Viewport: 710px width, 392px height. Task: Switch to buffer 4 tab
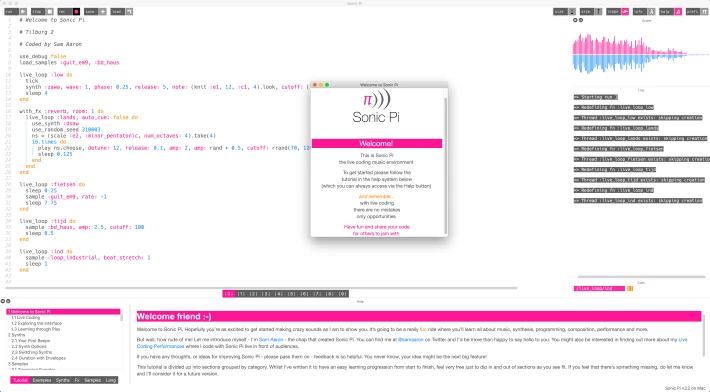click(279, 294)
